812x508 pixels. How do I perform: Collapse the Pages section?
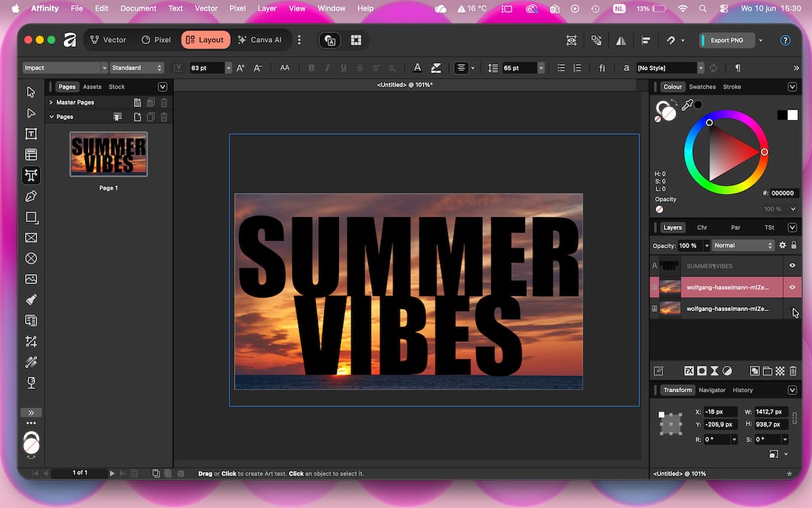pyautogui.click(x=51, y=117)
